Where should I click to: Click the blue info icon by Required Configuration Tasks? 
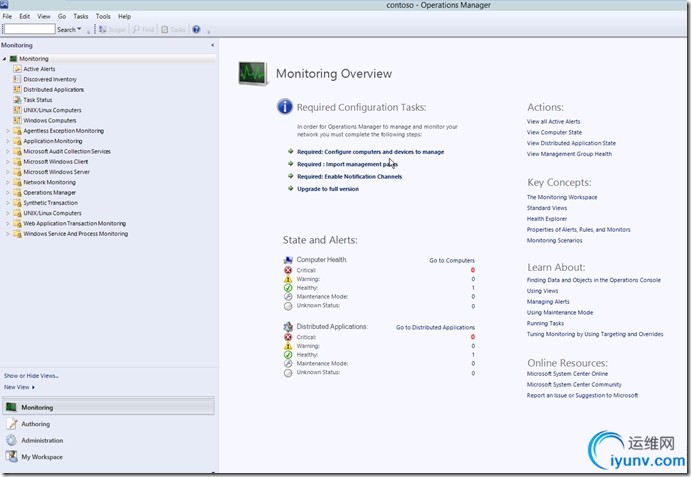tap(285, 107)
